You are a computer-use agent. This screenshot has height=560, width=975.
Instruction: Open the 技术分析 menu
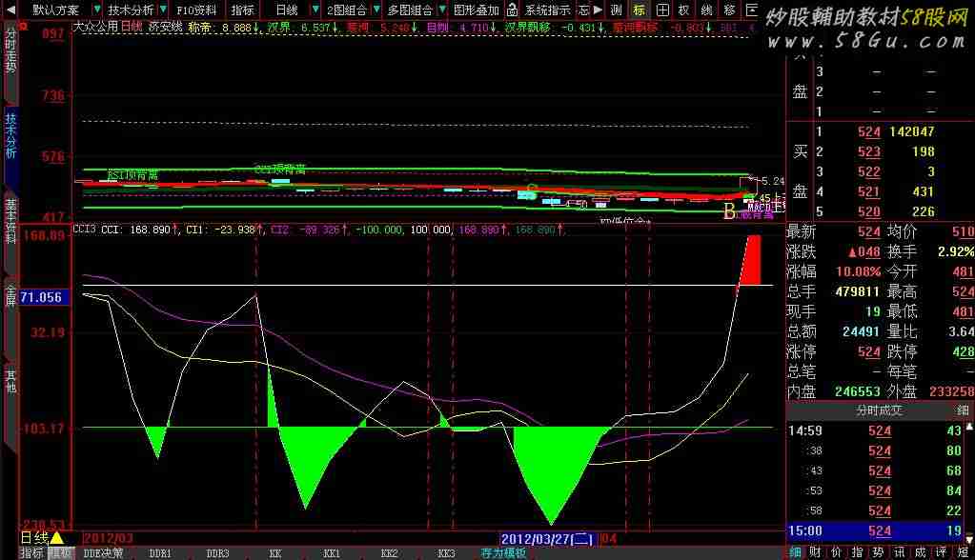coord(131,10)
